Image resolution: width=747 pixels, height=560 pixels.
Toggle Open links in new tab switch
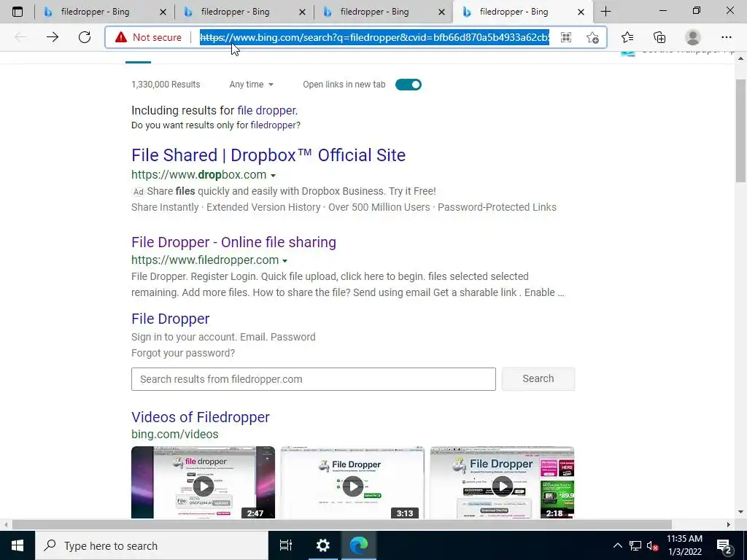[409, 85]
